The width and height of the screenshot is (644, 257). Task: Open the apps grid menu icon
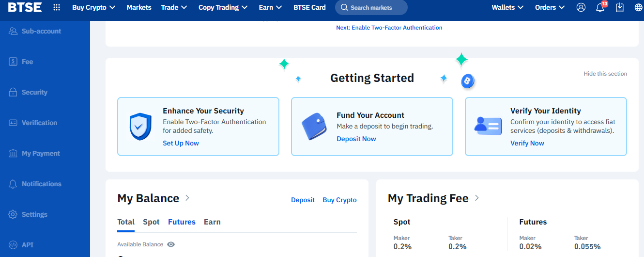point(57,7)
